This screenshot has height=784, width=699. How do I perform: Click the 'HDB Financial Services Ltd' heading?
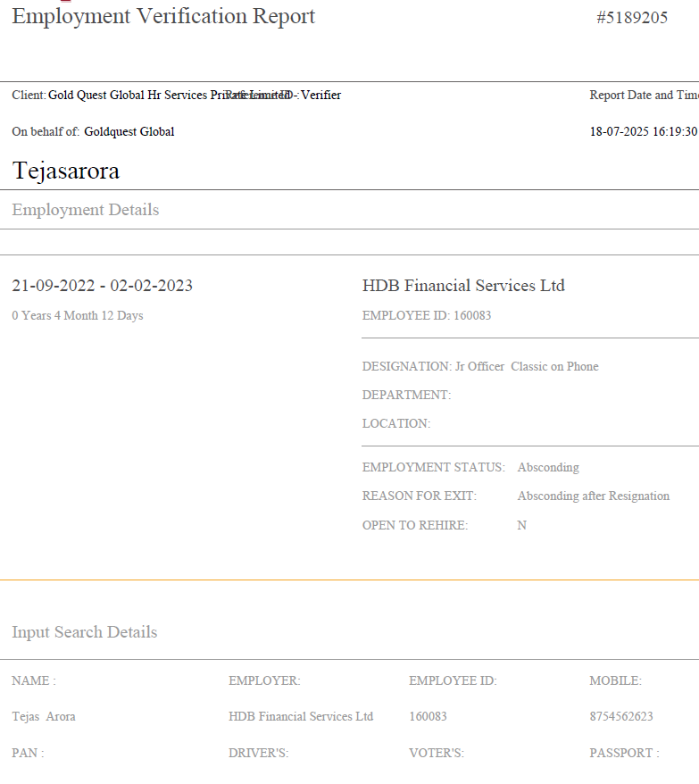[463, 286]
